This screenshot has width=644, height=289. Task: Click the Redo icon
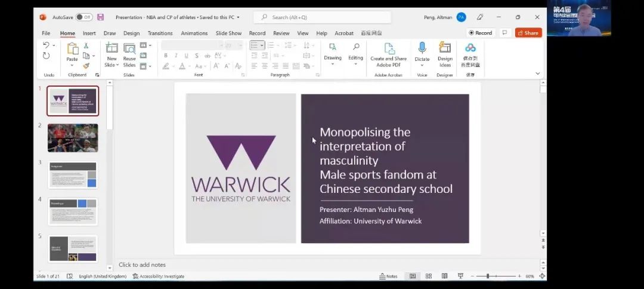[x=46, y=56]
